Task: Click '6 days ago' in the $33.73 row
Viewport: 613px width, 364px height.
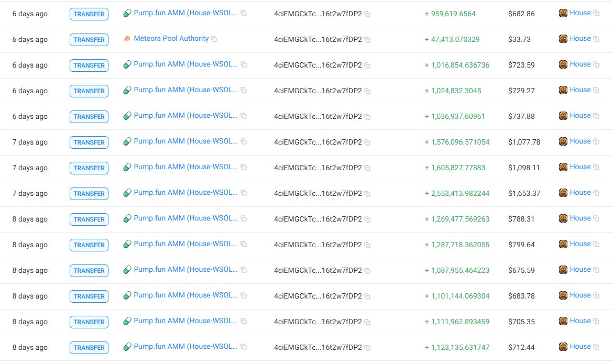Action: pyautogui.click(x=30, y=39)
